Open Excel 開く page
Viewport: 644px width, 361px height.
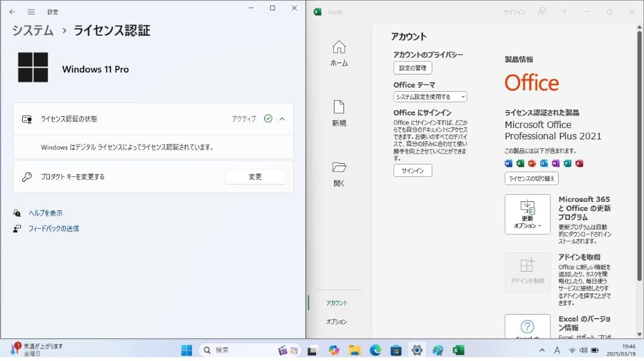(339, 174)
